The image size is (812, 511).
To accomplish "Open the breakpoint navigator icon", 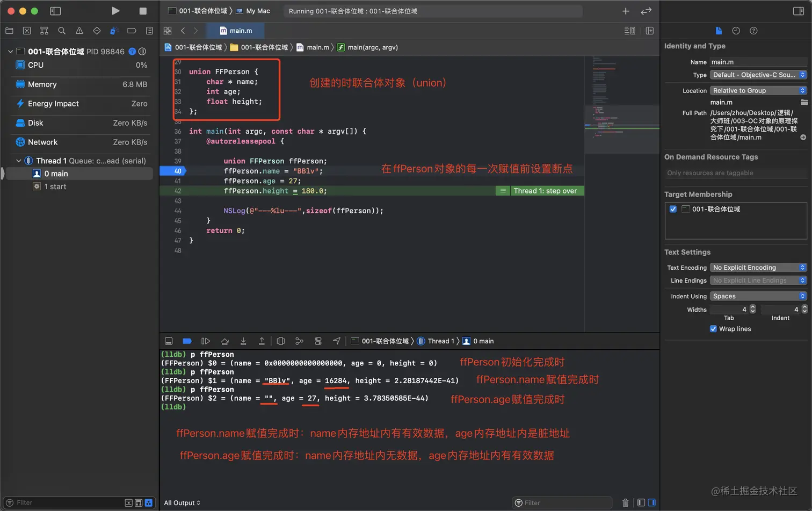I will click(x=132, y=31).
